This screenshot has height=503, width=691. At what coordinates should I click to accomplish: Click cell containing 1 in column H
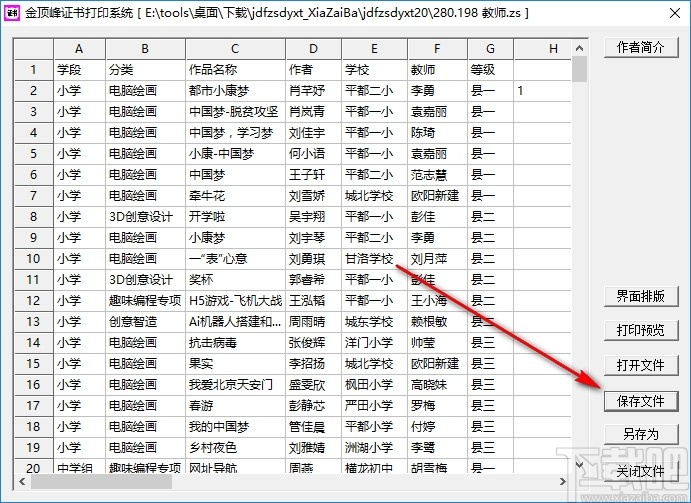pyautogui.click(x=543, y=91)
